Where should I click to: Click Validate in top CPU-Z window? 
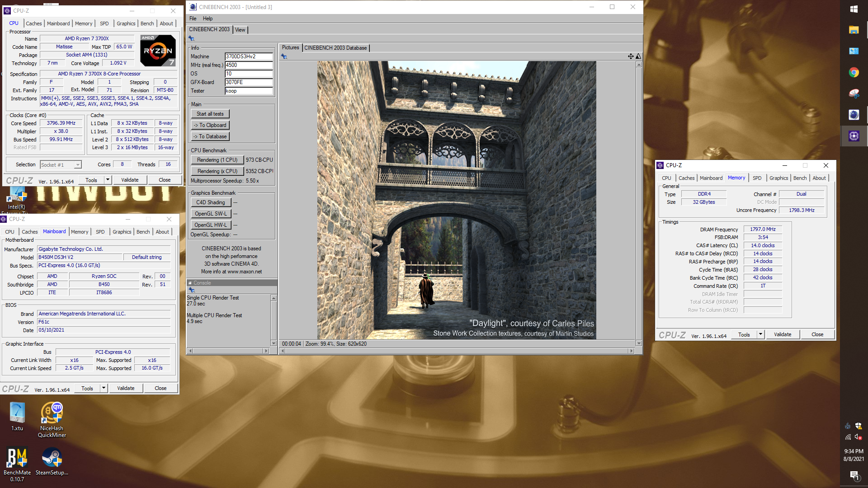click(130, 180)
